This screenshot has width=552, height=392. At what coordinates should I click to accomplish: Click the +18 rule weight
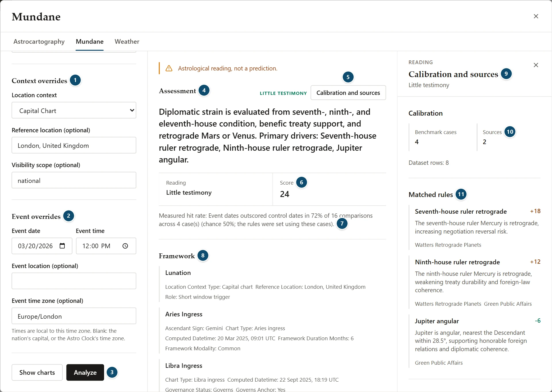tap(535, 211)
